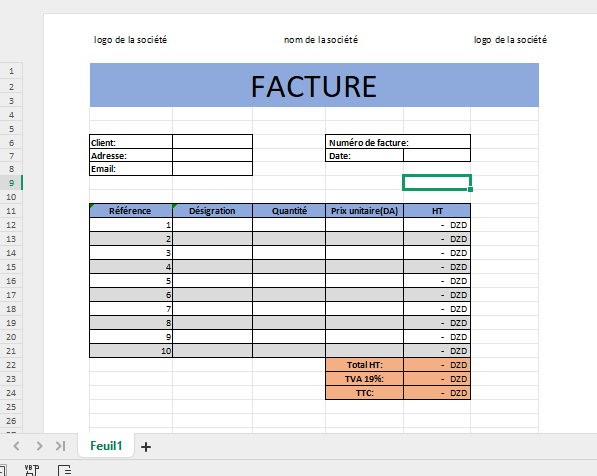
Task: Select row 22 header
Action: point(11,365)
